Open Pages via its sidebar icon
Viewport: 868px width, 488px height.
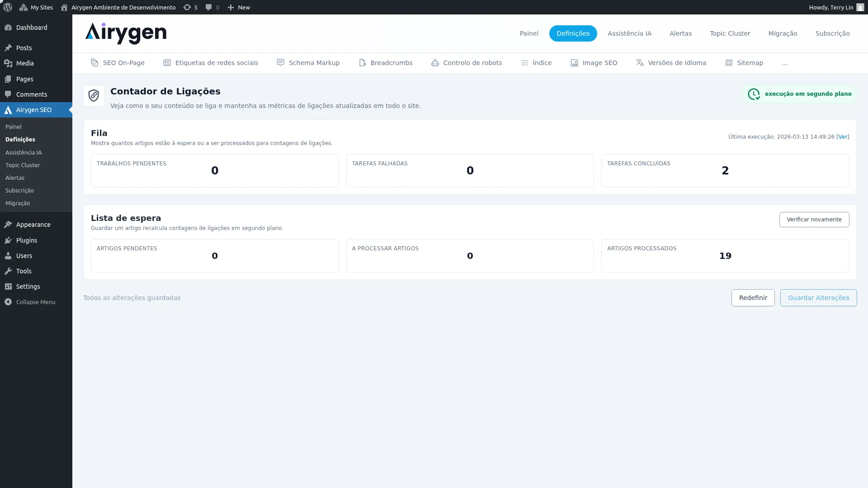click(8, 79)
